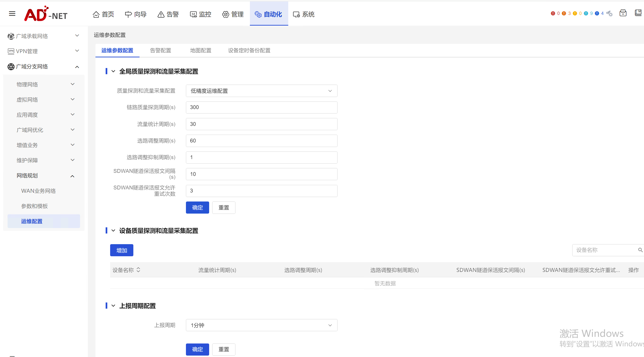
Task: Click the book documentation icon at top right
Action: [x=638, y=13]
